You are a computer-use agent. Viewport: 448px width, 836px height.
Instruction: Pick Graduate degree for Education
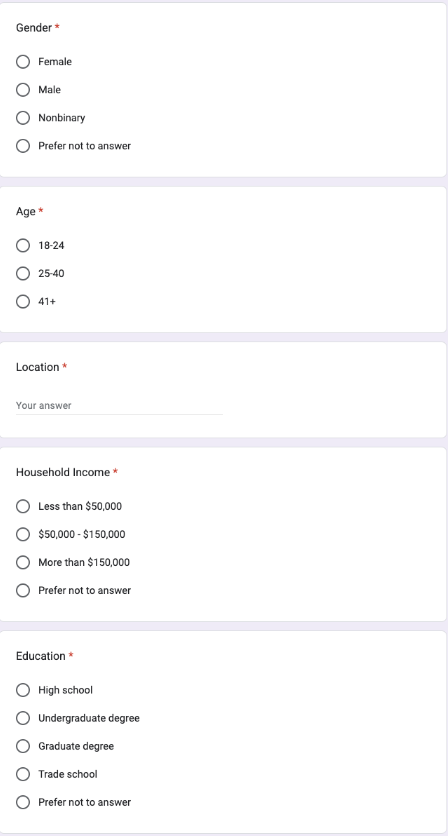[23, 746]
